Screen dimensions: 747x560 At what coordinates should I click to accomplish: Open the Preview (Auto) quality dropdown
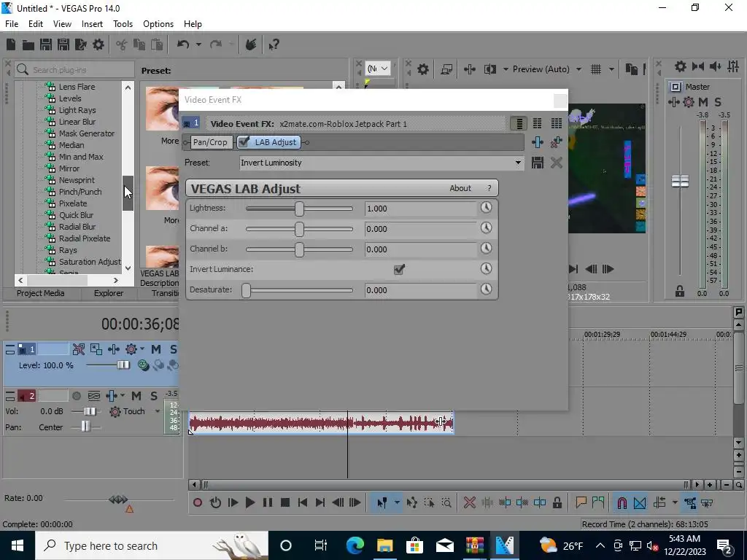click(x=578, y=69)
